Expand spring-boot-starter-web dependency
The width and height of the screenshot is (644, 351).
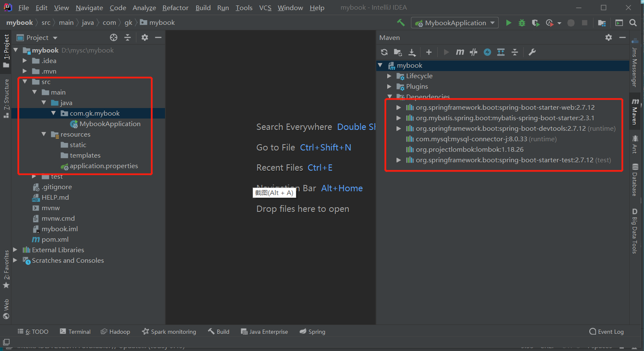[x=399, y=107]
